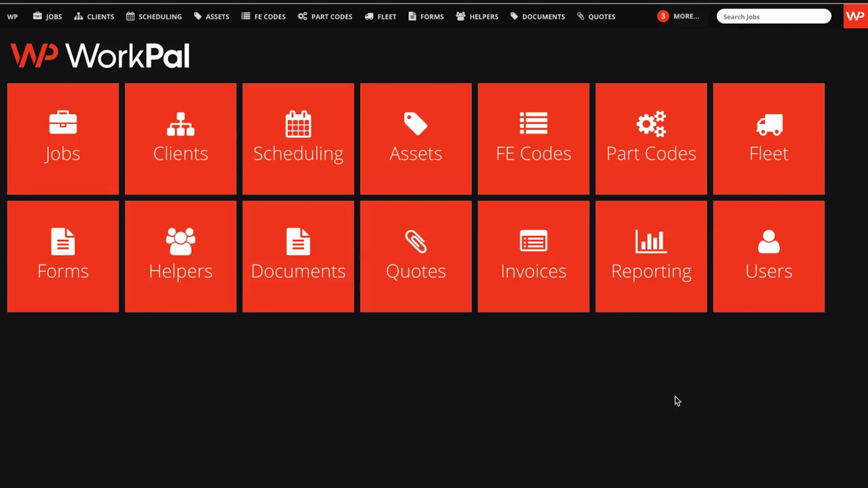Open the Invoices tile
The image size is (868, 488).
(534, 256)
